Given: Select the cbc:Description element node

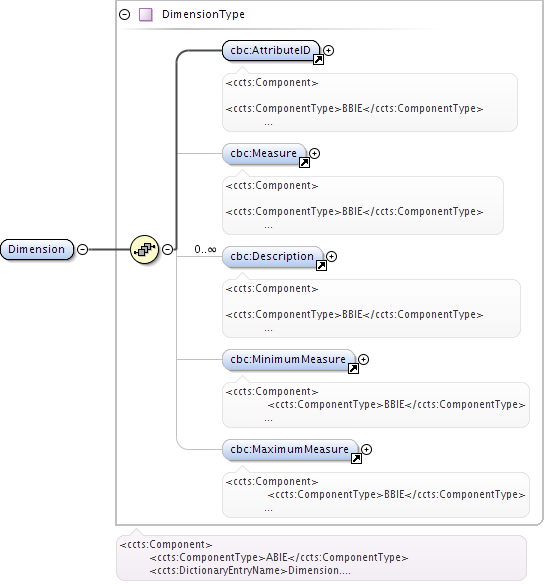Looking at the screenshot, I should 272,256.
